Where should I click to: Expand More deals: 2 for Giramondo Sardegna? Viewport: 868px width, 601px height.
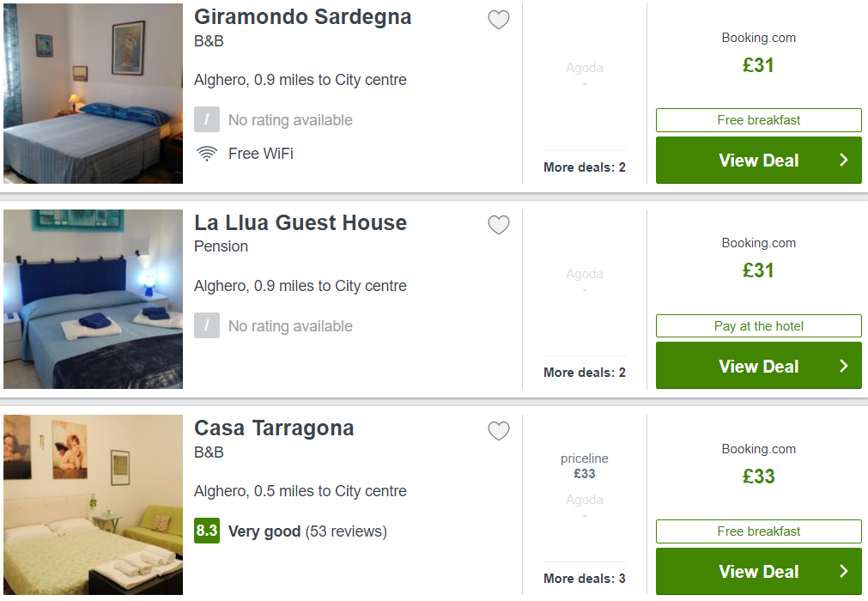click(x=585, y=167)
